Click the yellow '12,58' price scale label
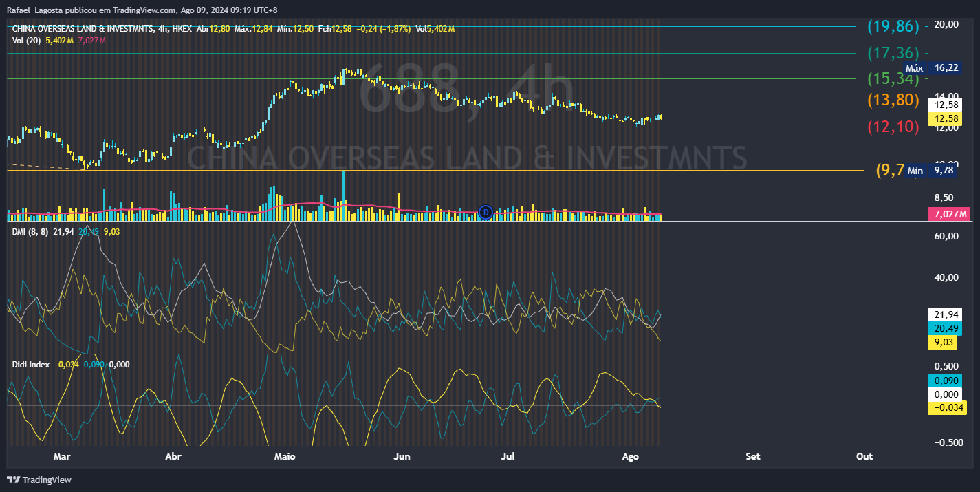 tap(945, 119)
